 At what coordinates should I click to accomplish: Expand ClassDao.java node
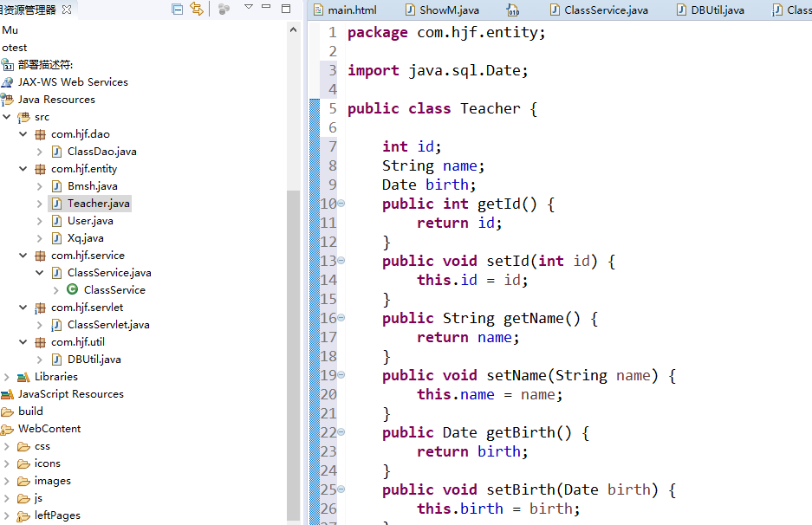pyautogui.click(x=39, y=152)
